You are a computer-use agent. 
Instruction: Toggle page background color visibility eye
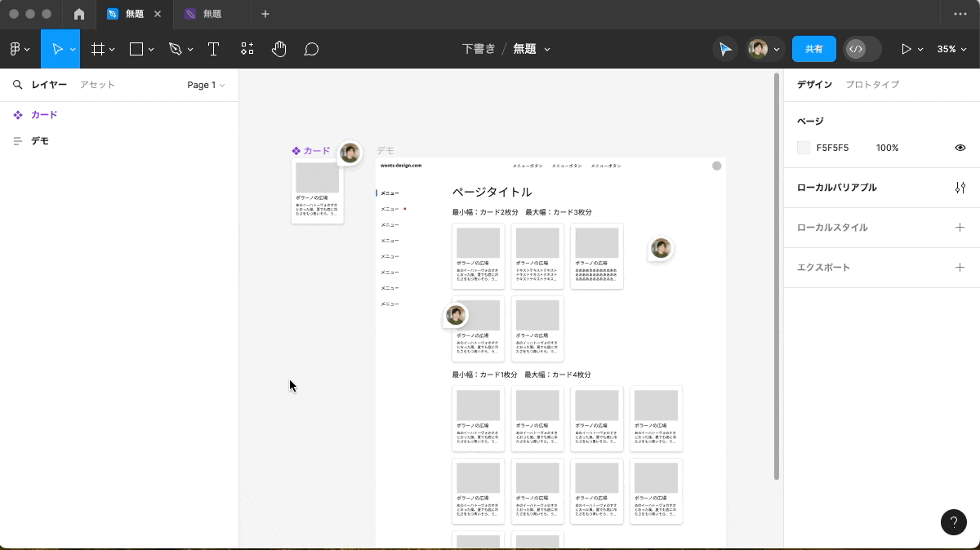960,148
